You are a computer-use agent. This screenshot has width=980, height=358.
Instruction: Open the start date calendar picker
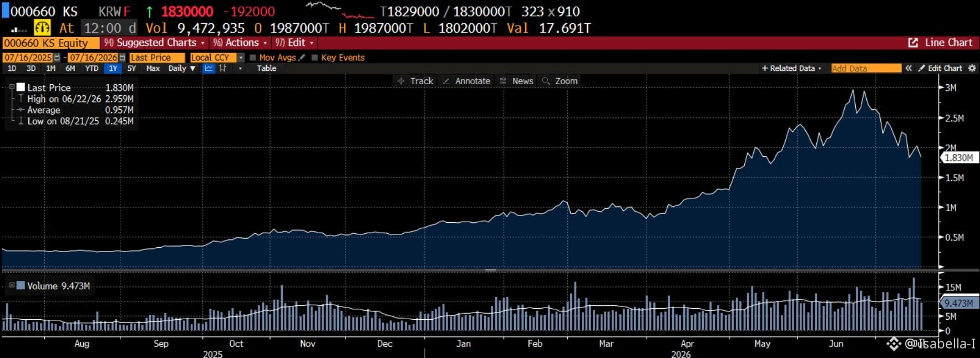click(x=57, y=58)
